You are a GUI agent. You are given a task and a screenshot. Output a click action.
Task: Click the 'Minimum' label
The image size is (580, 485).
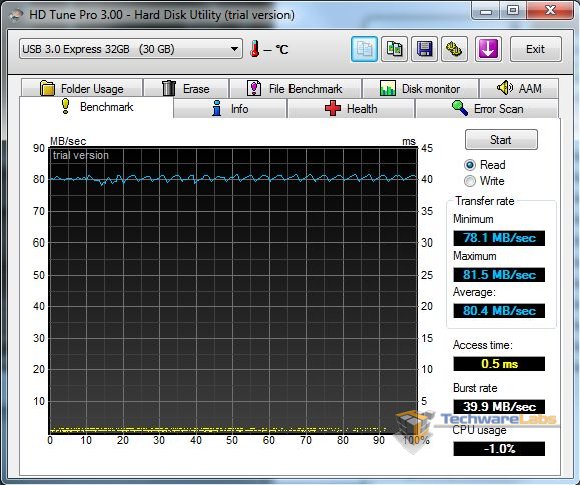click(x=473, y=219)
